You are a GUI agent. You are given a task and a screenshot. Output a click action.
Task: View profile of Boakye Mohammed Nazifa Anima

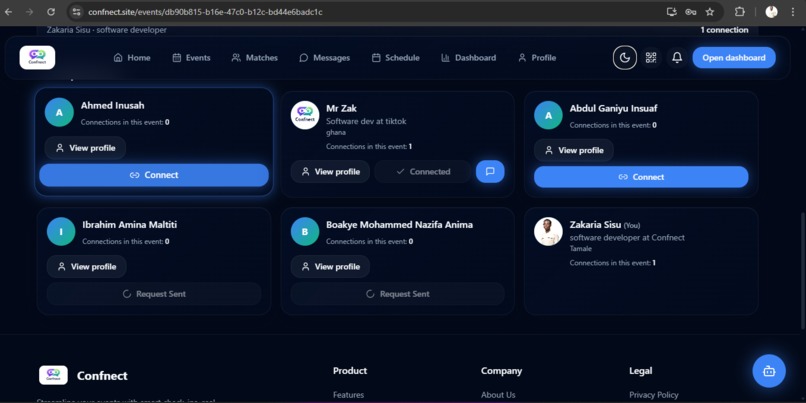point(330,267)
